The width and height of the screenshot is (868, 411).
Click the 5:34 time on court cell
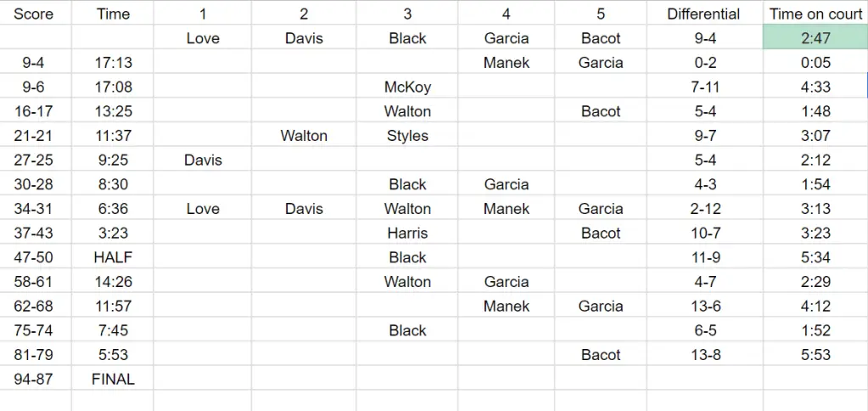click(x=815, y=257)
